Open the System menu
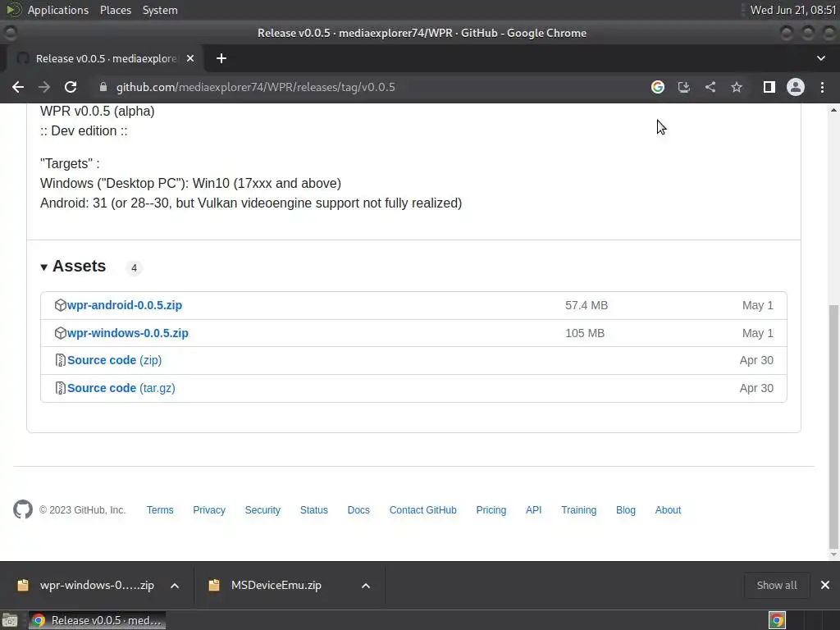Screen dimensions: 840x630 tap(160, 10)
